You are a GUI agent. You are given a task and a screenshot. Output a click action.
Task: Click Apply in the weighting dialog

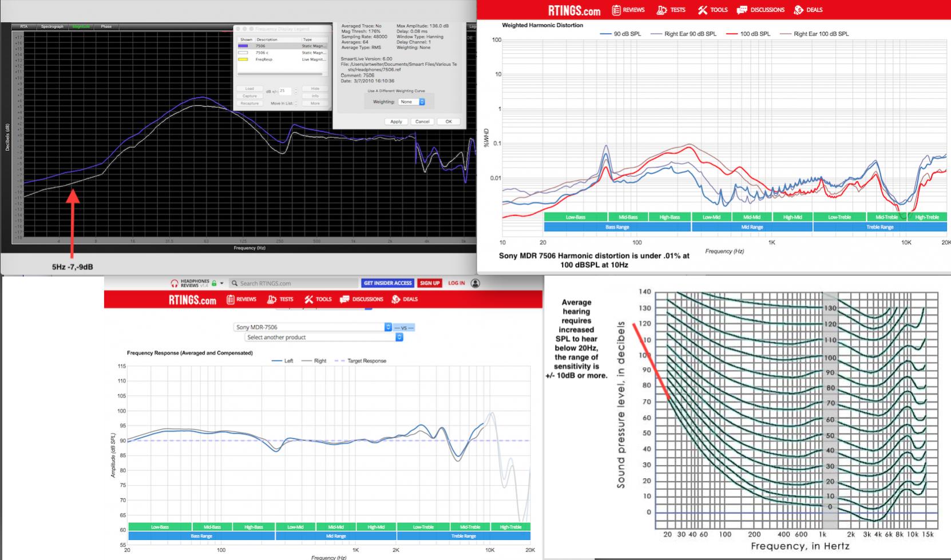pyautogui.click(x=396, y=122)
